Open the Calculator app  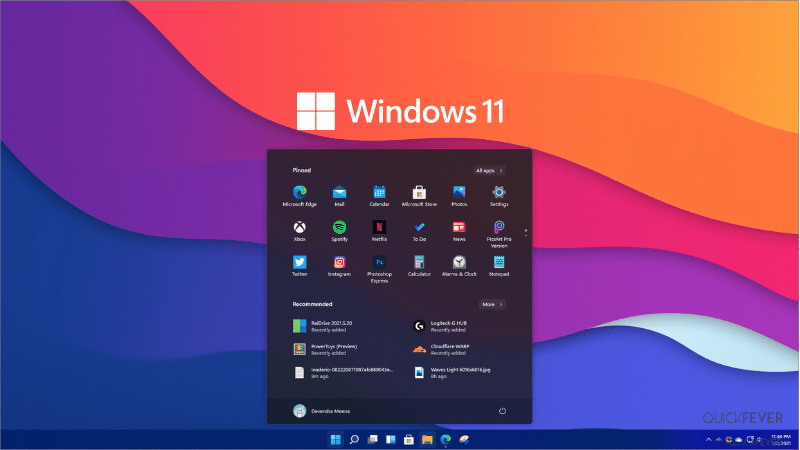[x=419, y=266]
